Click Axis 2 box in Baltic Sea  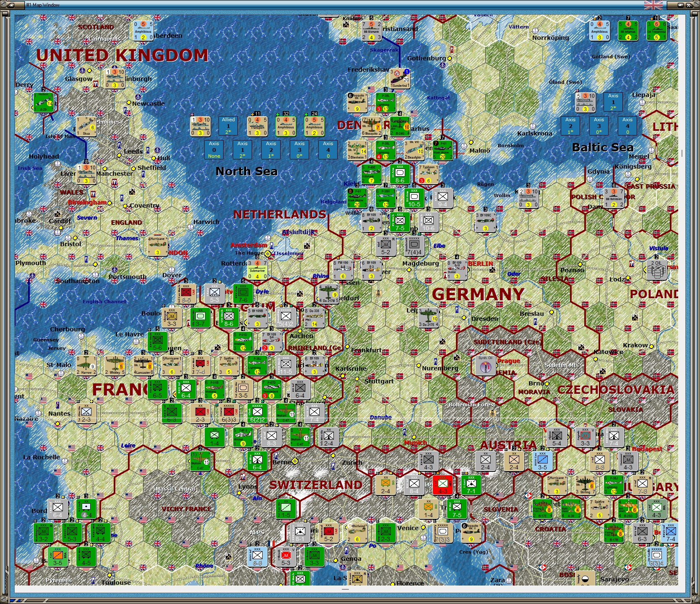click(x=570, y=125)
